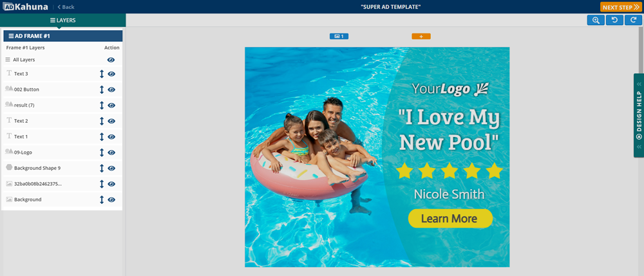
Task: Click the orange add frame plus button
Action: click(421, 37)
